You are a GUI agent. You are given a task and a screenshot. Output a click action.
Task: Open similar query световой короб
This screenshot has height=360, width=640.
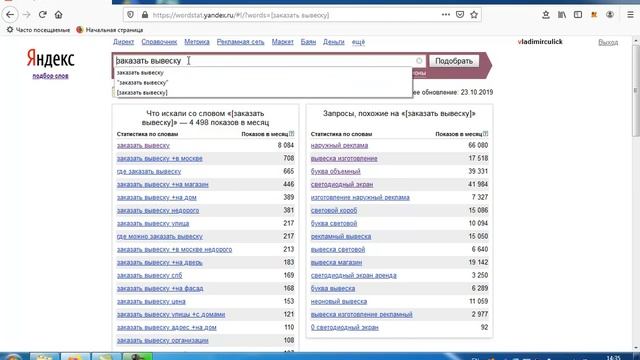coord(334,210)
